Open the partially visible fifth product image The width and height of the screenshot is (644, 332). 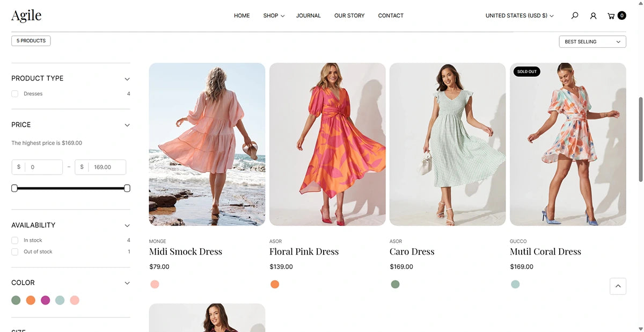click(207, 317)
